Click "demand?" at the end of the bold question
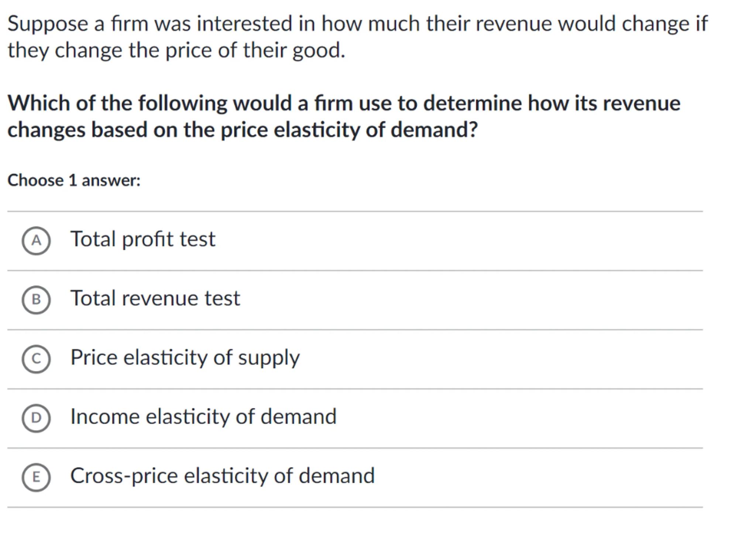 (x=434, y=130)
